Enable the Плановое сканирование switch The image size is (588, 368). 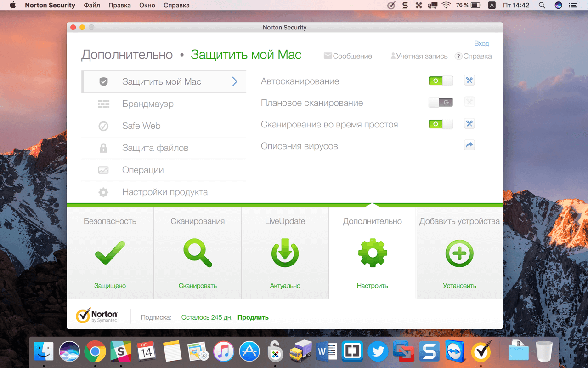click(441, 102)
